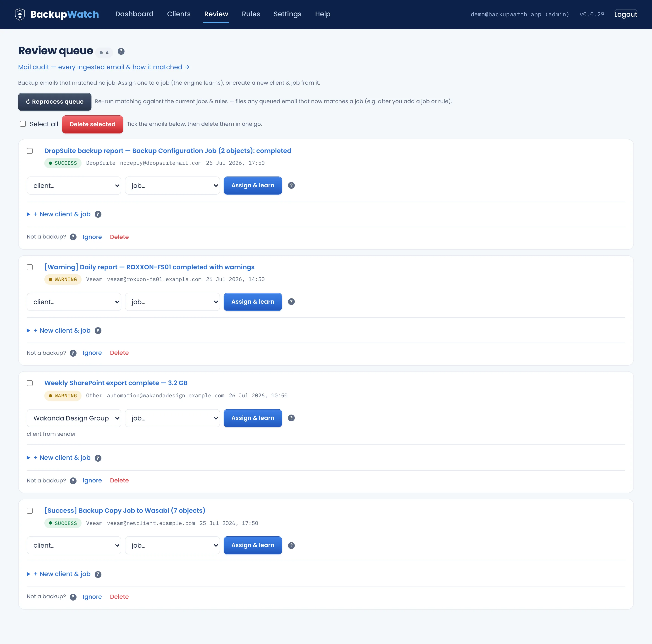652x644 pixels.
Task: Click Ignore in the DropSuite card
Action: (92, 237)
